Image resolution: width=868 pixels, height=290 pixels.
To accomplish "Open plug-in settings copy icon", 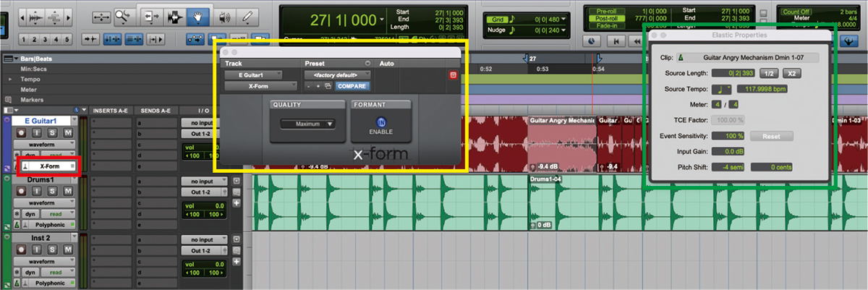I will (x=328, y=86).
